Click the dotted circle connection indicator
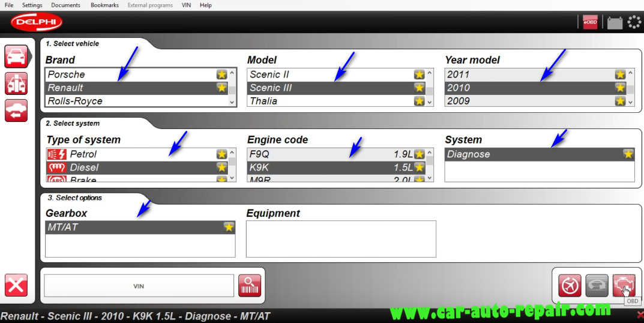 click(x=634, y=22)
